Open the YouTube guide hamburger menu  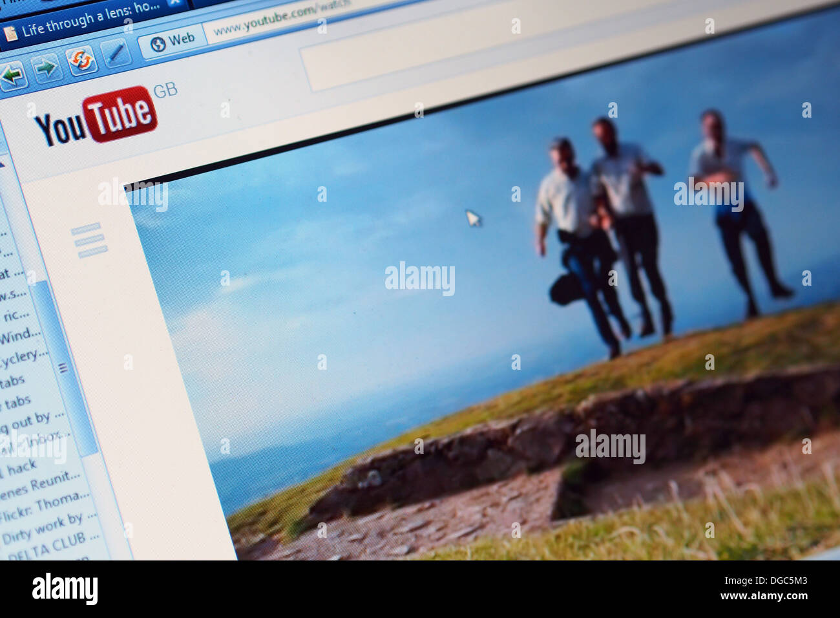tap(89, 240)
